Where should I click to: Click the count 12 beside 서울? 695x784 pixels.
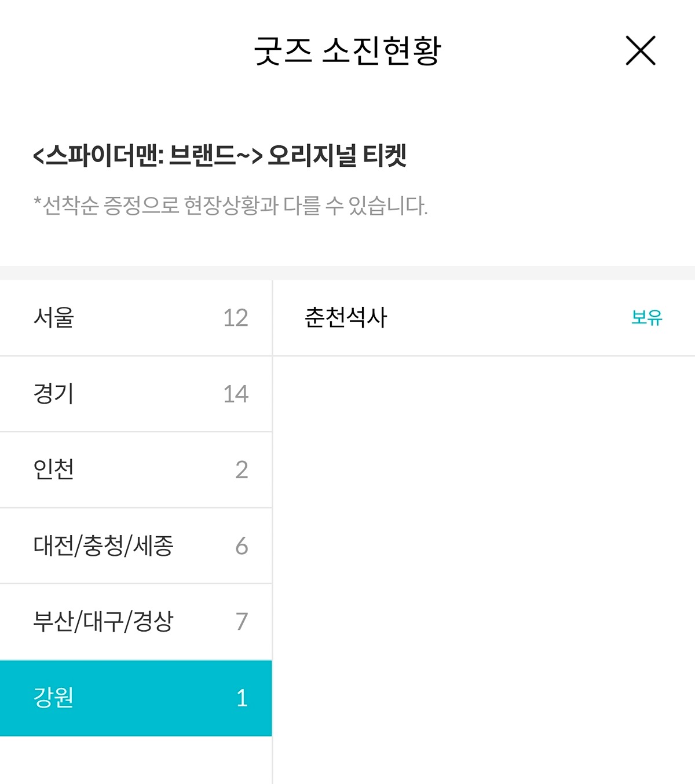click(236, 318)
